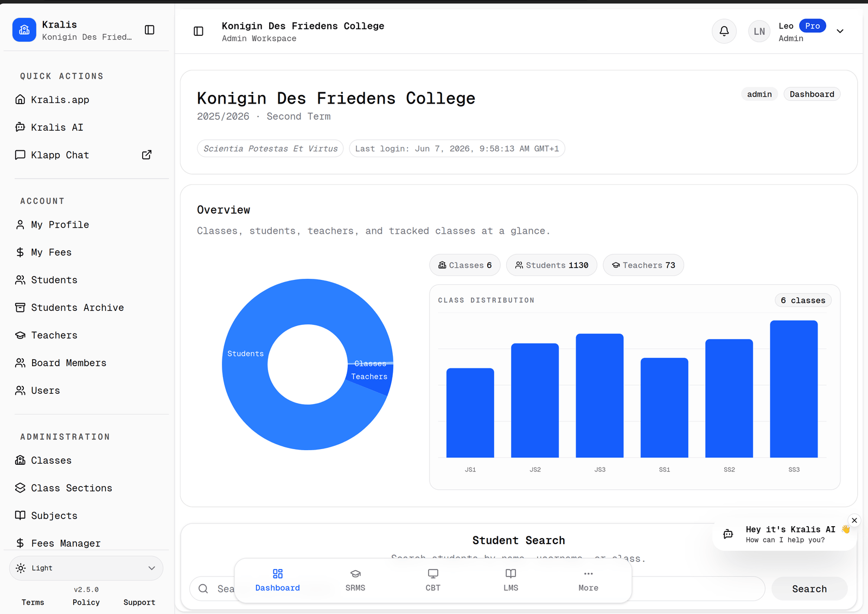
Task: Click the Scientia Potestas Et Virtus motto chip
Action: (x=270, y=149)
